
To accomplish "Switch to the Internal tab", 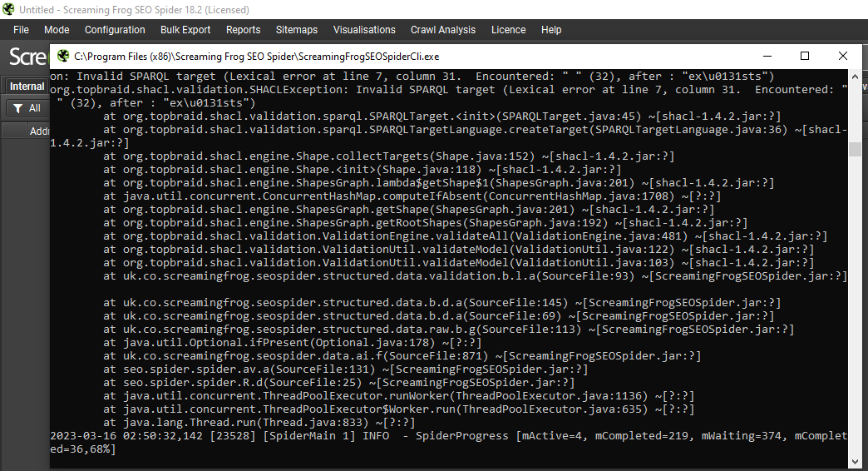I will click(x=27, y=86).
